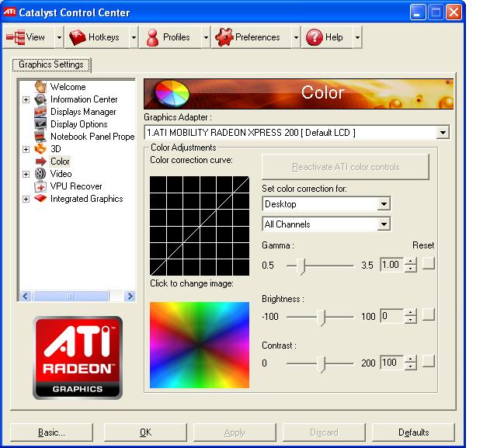Click the Contrast value field showing 100
This screenshot has width=497, height=448.
click(391, 363)
